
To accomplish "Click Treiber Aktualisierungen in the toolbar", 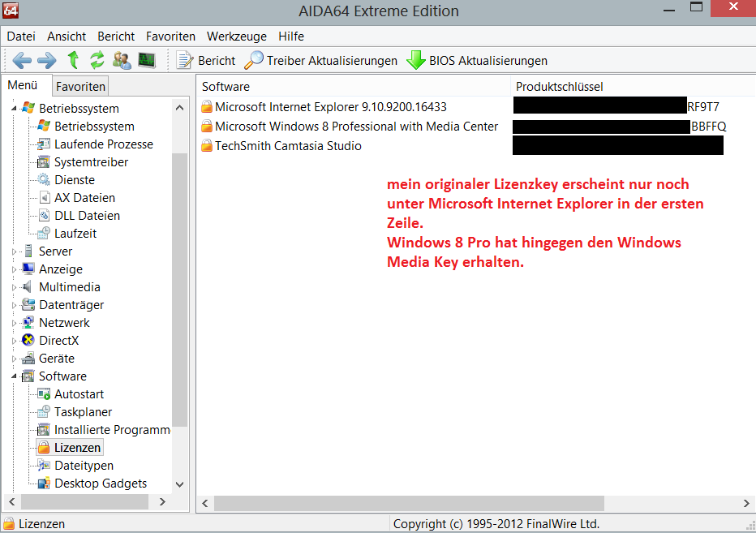I will tap(320, 61).
